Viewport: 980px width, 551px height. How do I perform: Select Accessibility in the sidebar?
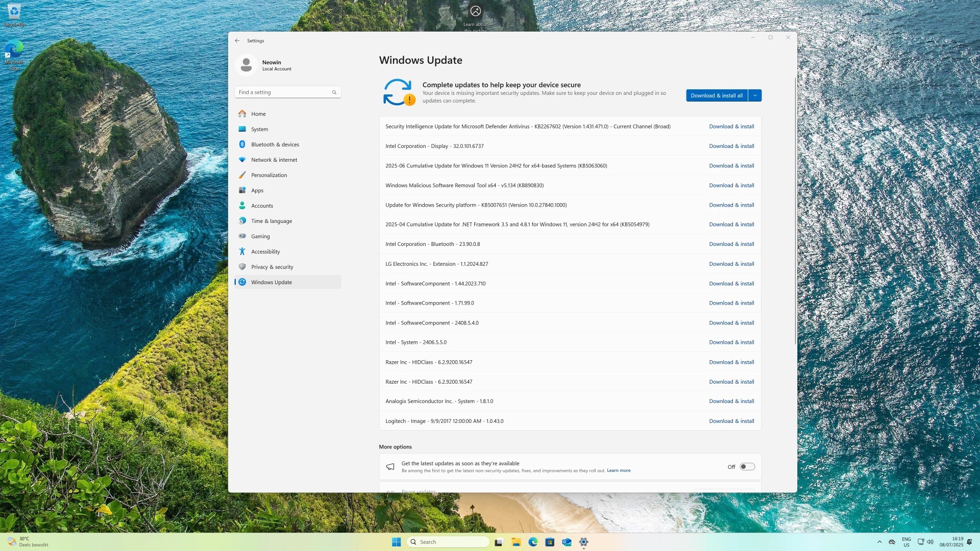(265, 252)
